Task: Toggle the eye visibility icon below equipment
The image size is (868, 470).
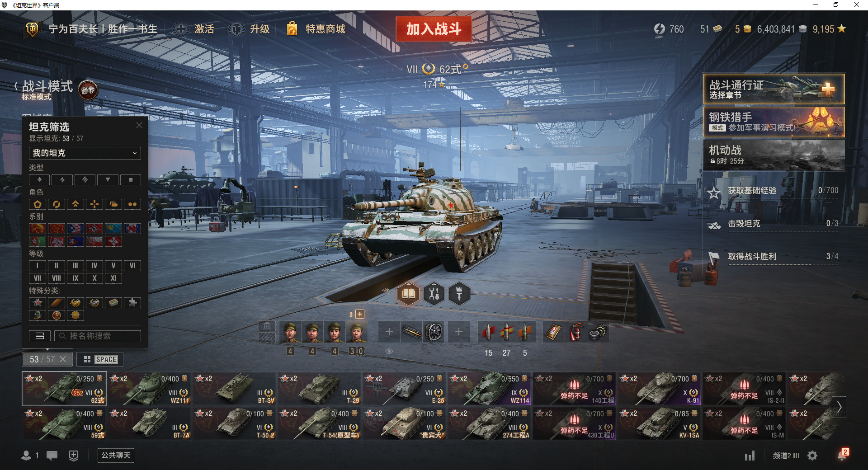Action: coord(389,351)
